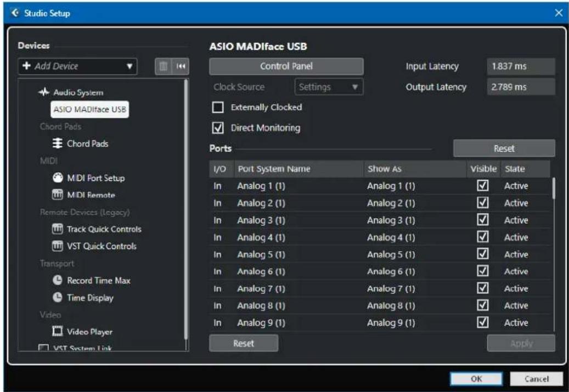Image resolution: width=569 pixels, height=392 pixels.
Task: Select ASIO MADIface USB in device tree
Action: [89, 109]
